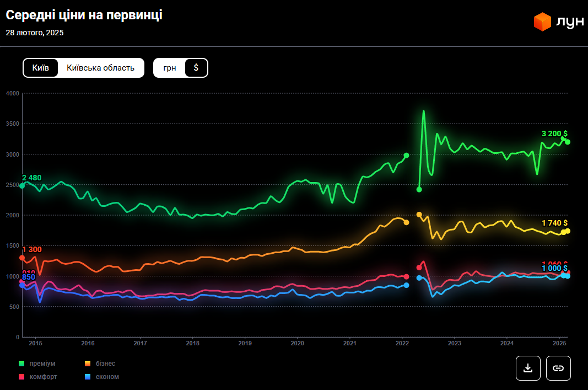Click the 3 200 $ premium endpoint label
The height and width of the screenshot is (390, 588).
(554, 133)
